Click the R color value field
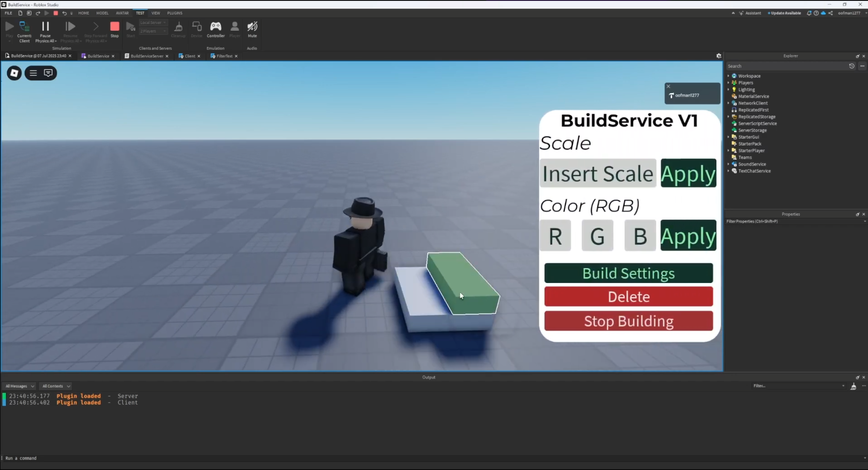Image resolution: width=868 pixels, height=470 pixels. 555,236
